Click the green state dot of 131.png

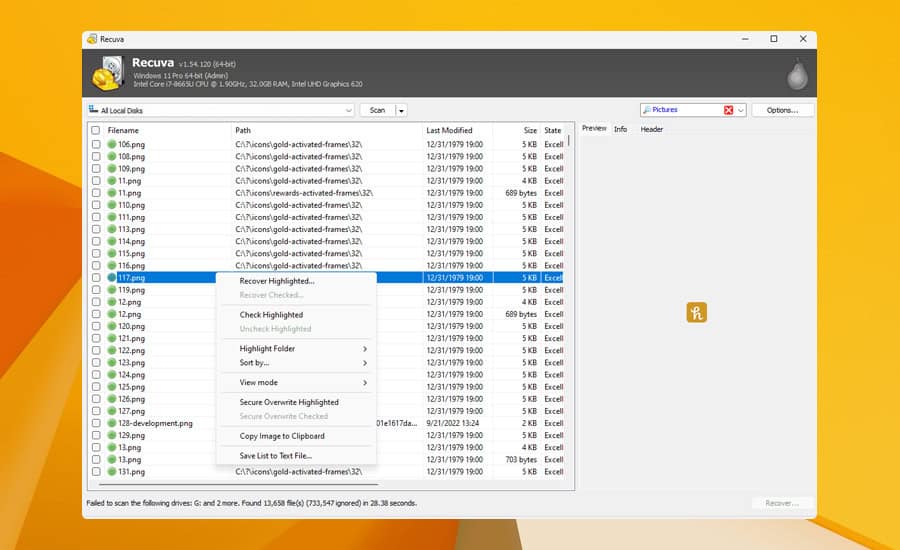[112, 471]
